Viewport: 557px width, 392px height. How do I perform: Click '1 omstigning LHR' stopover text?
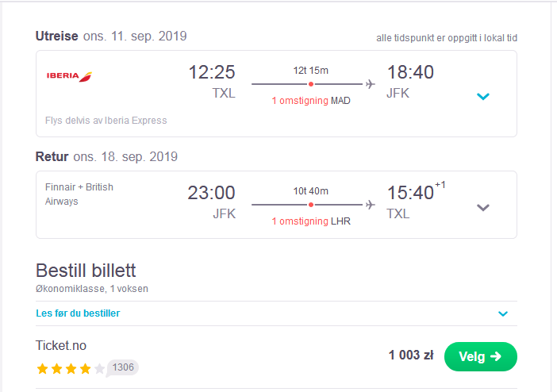pyautogui.click(x=311, y=221)
